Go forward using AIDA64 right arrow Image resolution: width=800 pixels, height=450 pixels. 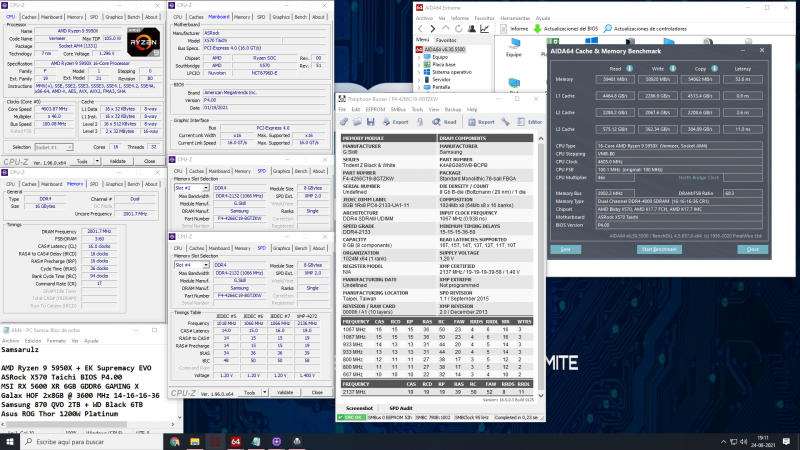point(433,29)
